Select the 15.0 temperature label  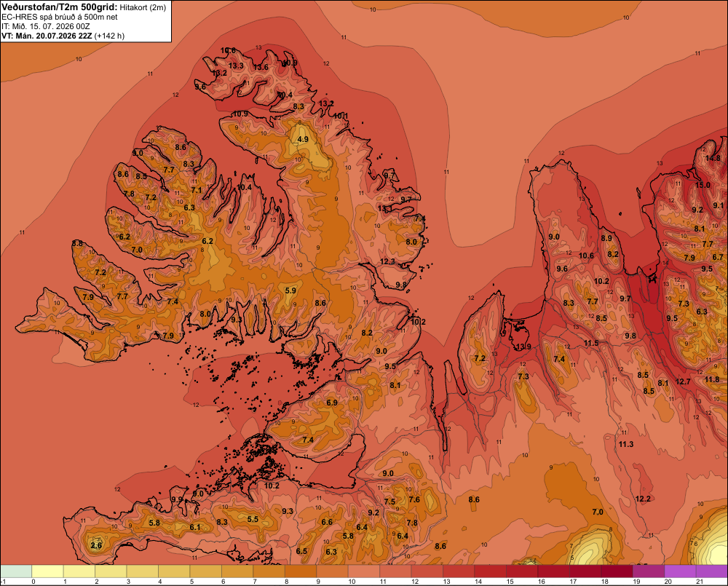(x=703, y=185)
